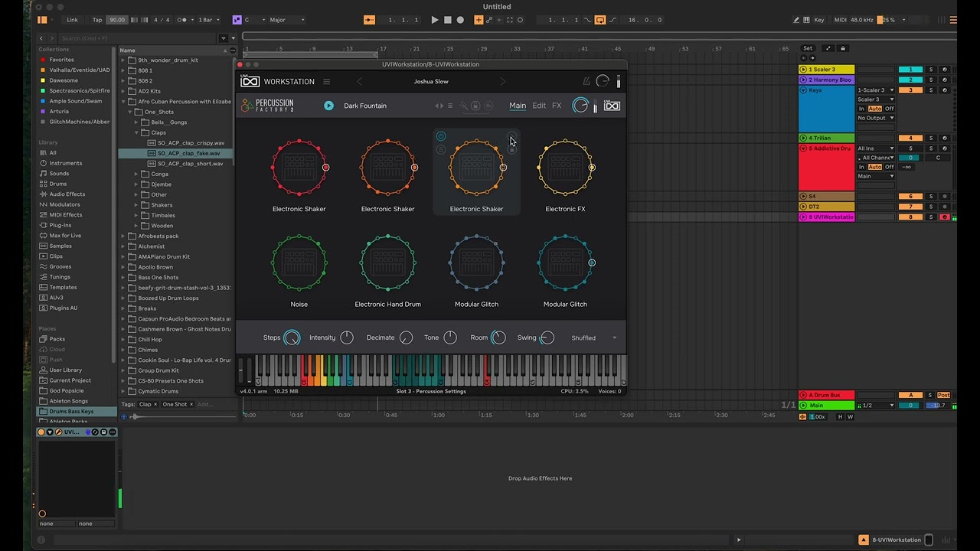This screenshot has height=551, width=980.
Task: Toggle the Key map mode button
Action: [x=819, y=20]
